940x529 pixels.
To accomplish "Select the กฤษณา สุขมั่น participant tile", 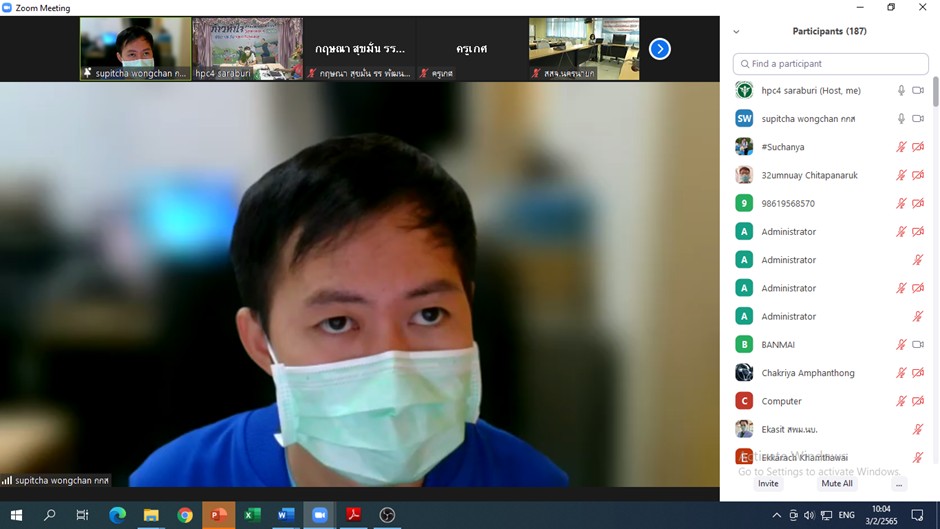I will point(360,49).
